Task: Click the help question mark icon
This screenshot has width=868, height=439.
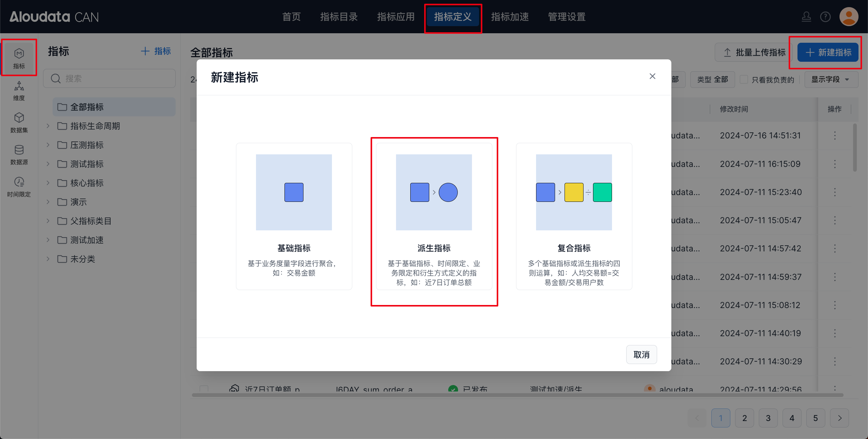Action: [x=825, y=17]
